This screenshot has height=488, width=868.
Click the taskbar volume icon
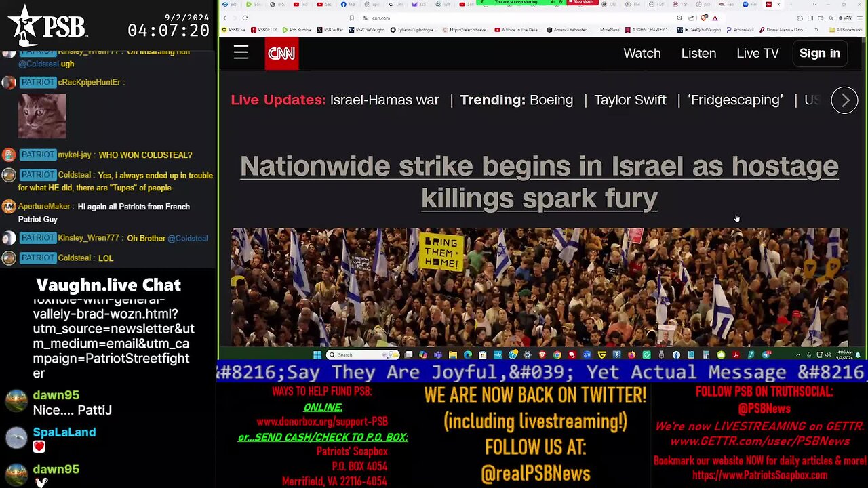(829, 355)
